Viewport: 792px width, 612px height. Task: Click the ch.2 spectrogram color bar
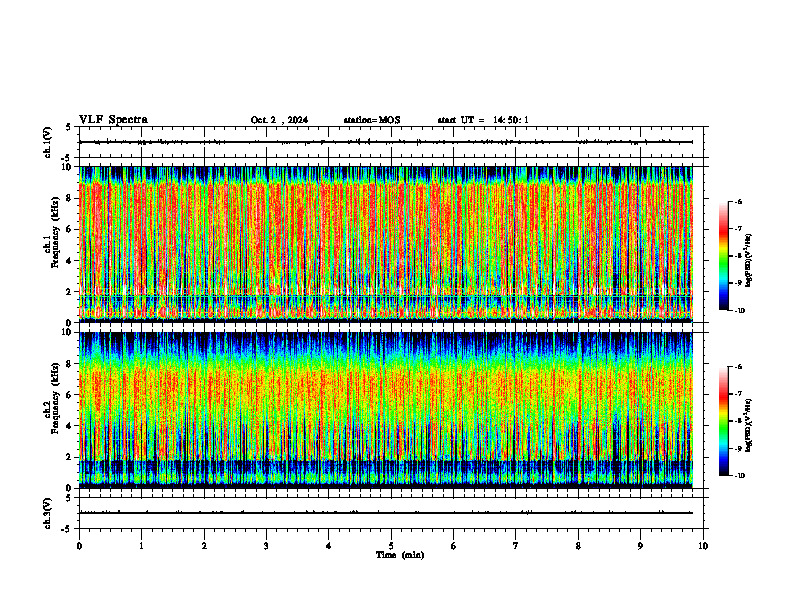pos(723,421)
